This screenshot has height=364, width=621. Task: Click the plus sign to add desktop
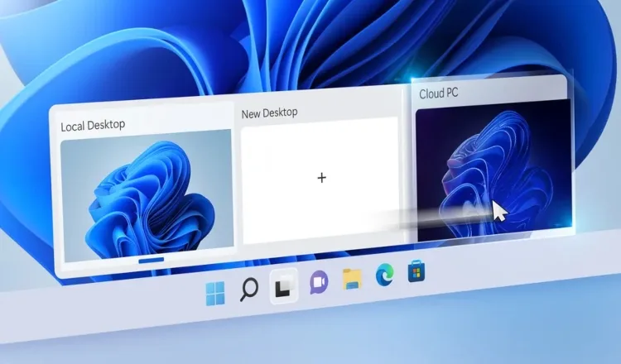coord(322,178)
